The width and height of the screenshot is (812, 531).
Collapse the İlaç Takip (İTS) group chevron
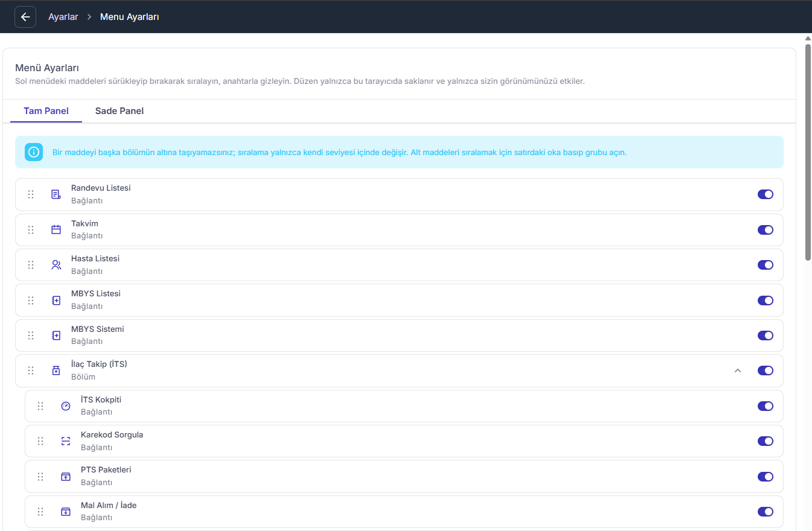[x=737, y=370]
